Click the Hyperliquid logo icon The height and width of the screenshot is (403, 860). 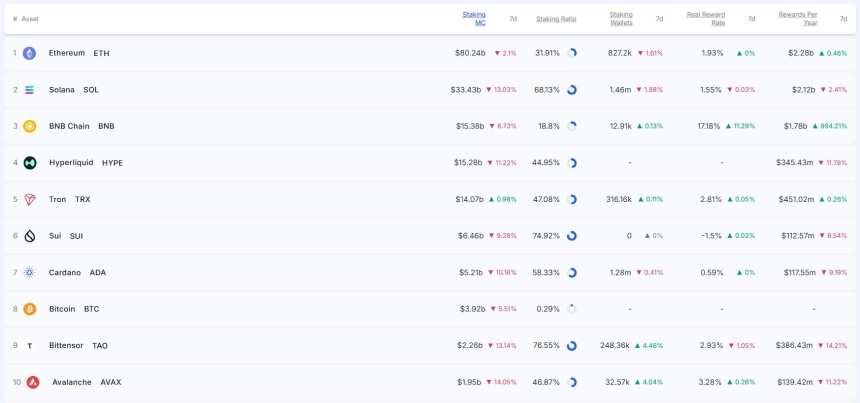30,163
